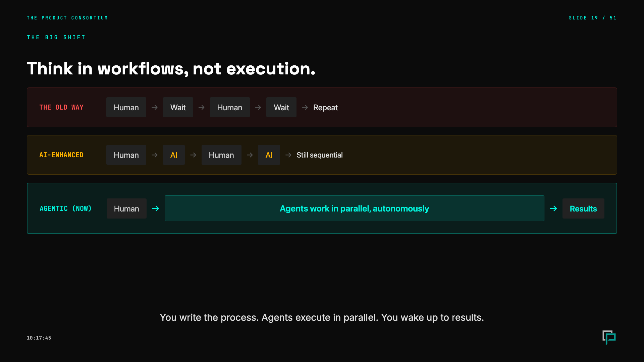Select the arrow leading to Still sequential
644x362 pixels.
[x=288, y=155]
